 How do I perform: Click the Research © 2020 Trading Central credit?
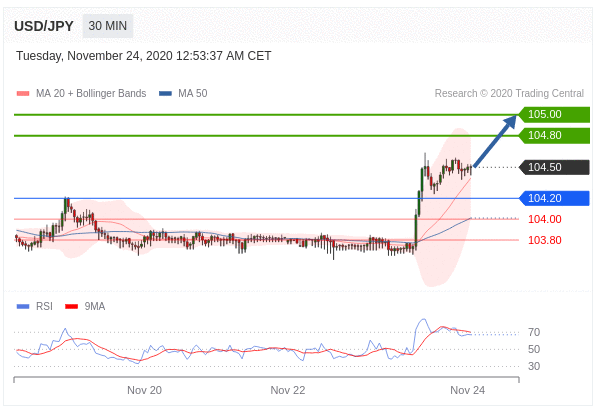tap(509, 93)
